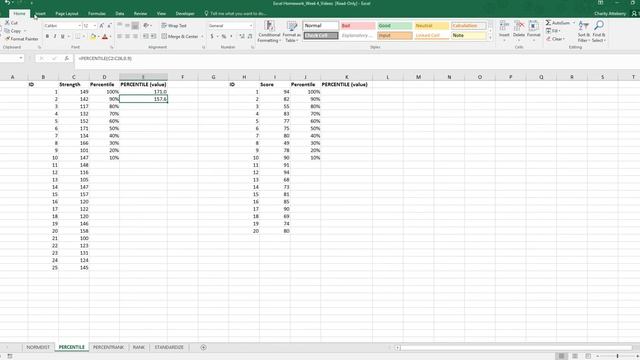Click the Cut icon in Clipboard group

7,23
